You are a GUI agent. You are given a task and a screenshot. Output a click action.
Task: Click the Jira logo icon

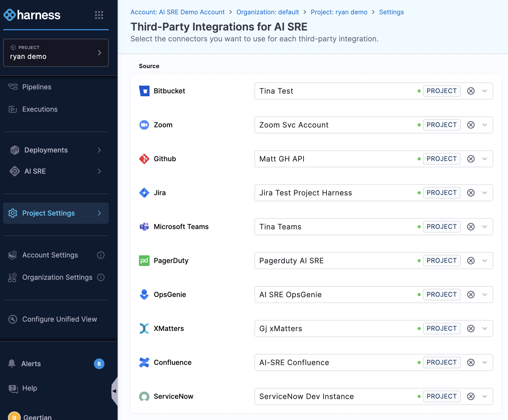point(144,193)
